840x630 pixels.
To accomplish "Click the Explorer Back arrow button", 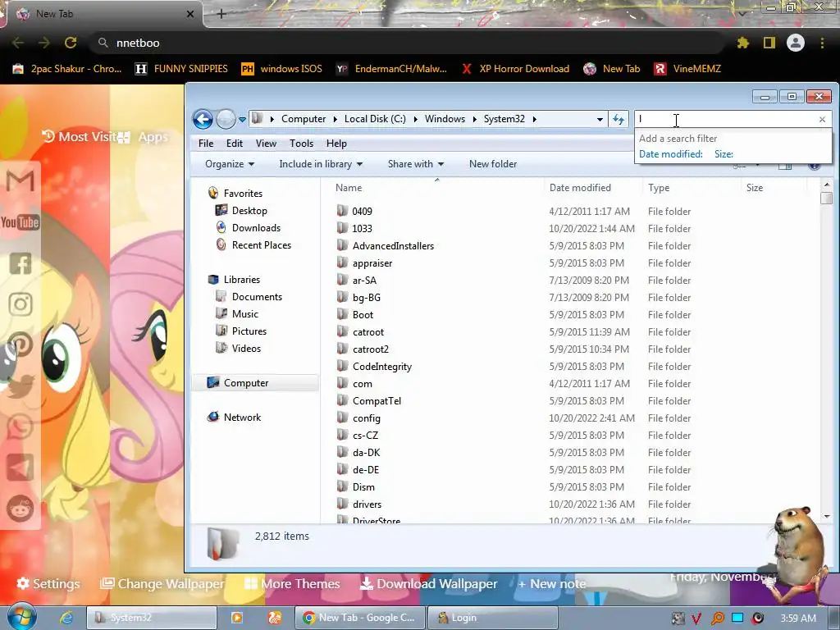I will pyautogui.click(x=203, y=119).
